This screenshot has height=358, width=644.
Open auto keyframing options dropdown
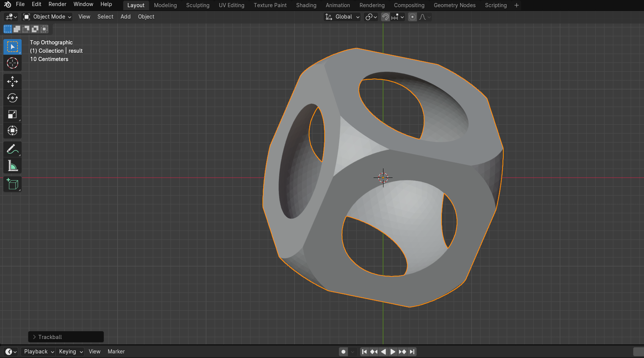tap(352, 352)
